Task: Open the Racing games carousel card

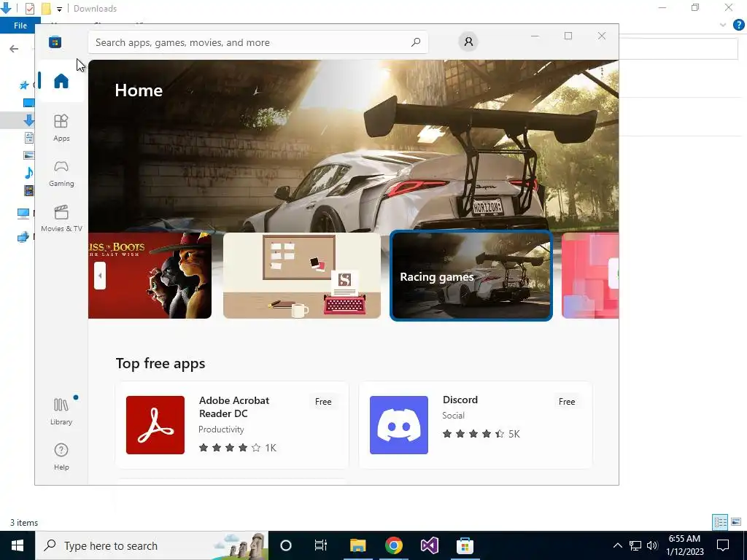Action: coord(471,275)
